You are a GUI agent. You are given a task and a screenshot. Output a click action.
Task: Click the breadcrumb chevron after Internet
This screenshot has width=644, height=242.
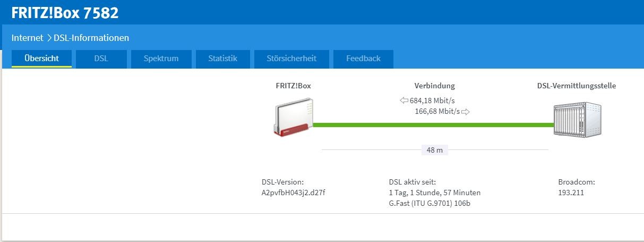[x=49, y=38]
